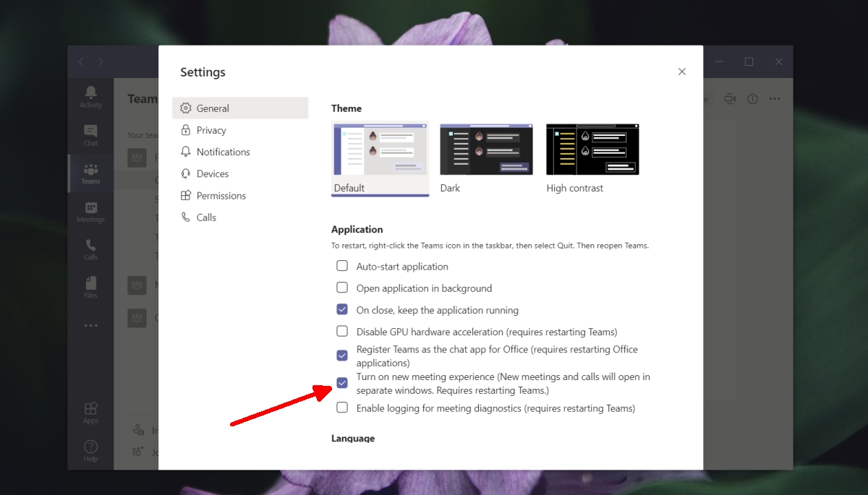Image resolution: width=868 pixels, height=495 pixels.
Task: Click the Meet video camera icon
Action: (730, 99)
